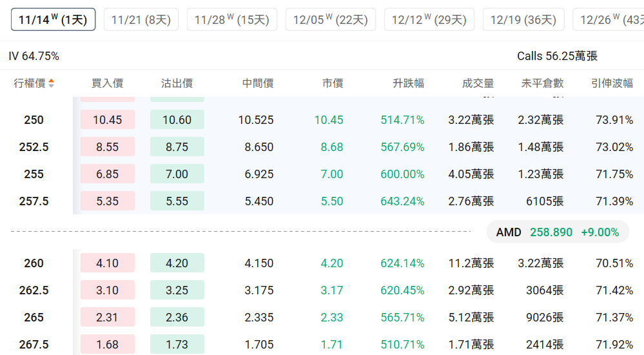Go to the 12/19 (36天) expiry tab
This screenshot has height=355, width=644.
tap(523, 19)
